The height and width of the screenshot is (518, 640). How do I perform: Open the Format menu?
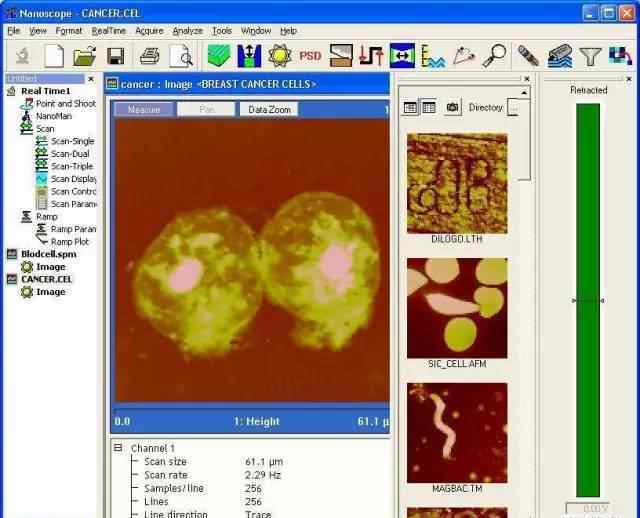pyautogui.click(x=69, y=31)
